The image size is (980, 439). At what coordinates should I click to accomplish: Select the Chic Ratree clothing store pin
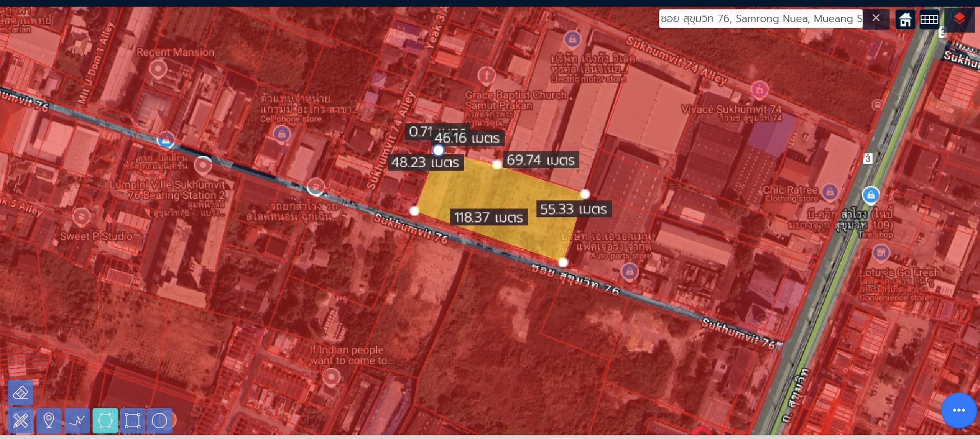[829, 192]
